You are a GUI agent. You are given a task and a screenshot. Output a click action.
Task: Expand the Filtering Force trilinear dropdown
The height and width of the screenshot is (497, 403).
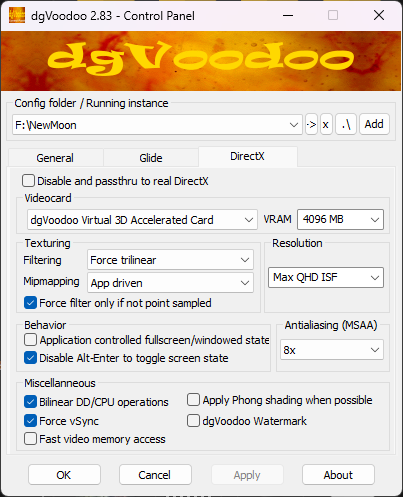[x=170, y=260]
